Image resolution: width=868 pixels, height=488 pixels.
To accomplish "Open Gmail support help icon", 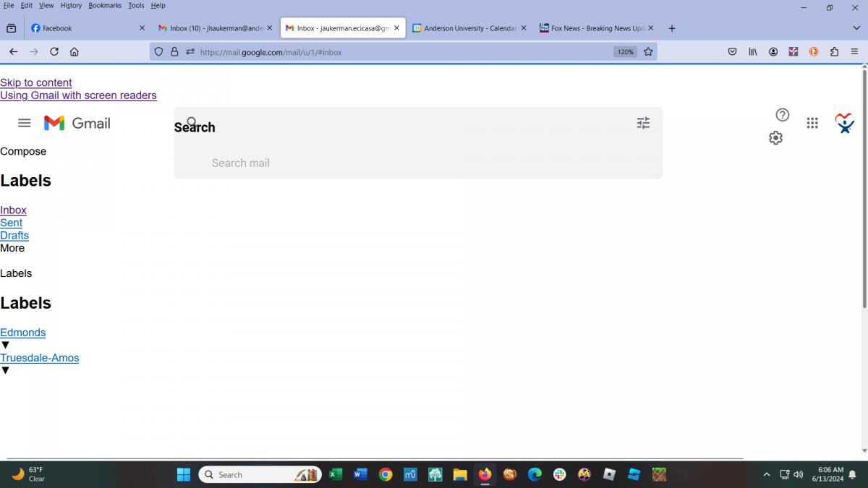I will pos(782,115).
